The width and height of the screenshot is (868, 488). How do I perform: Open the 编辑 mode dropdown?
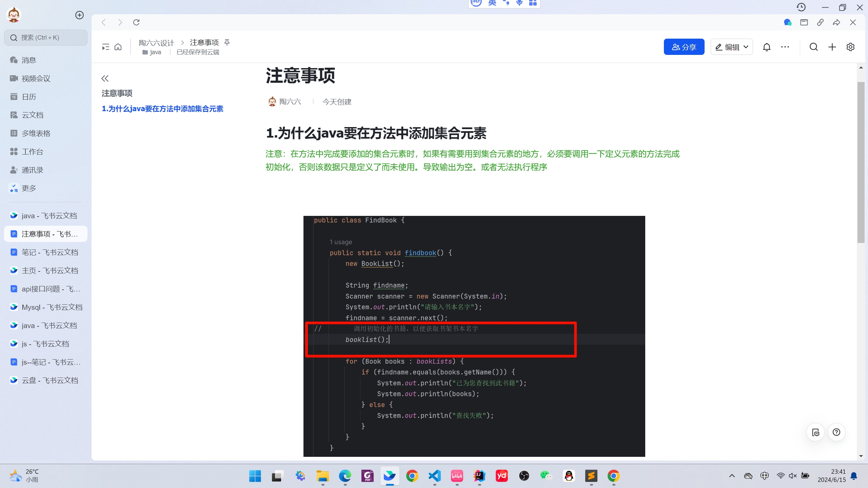coord(732,47)
